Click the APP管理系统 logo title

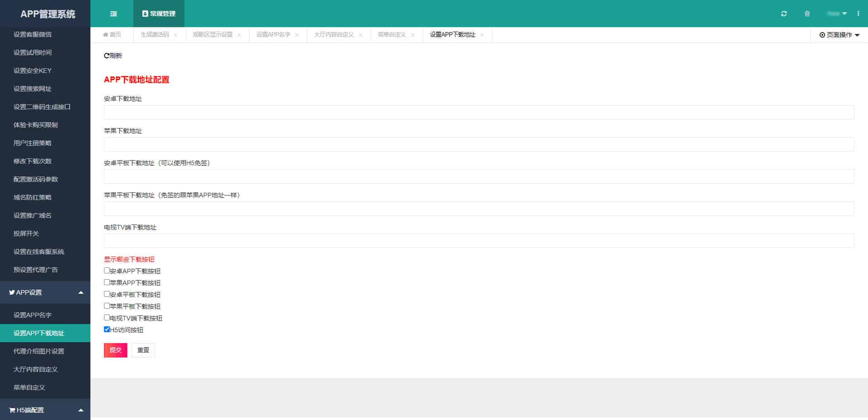tap(47, 14)
